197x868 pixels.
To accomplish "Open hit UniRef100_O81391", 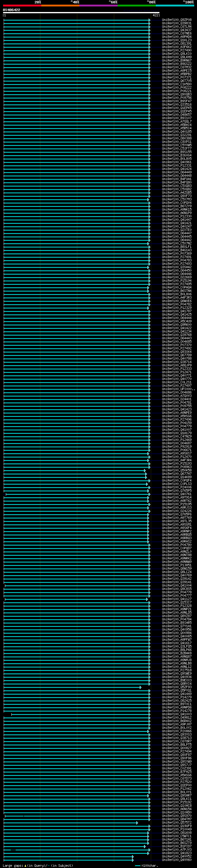I will click(176, 43).
